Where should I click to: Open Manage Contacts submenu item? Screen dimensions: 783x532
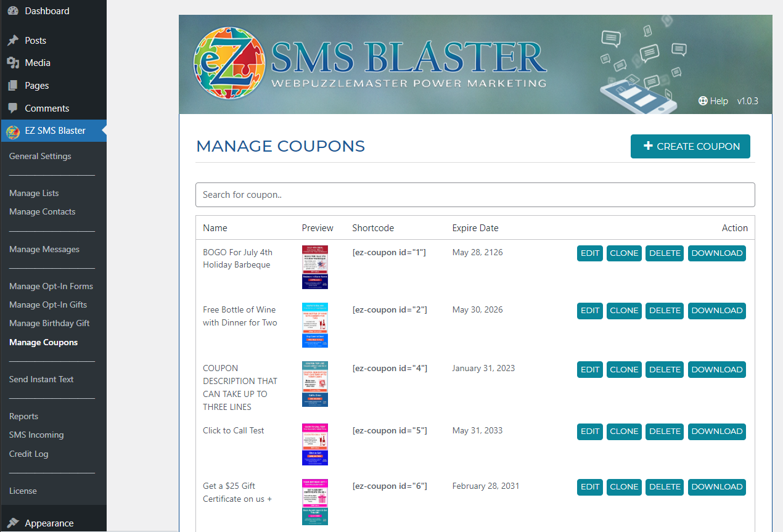point(42,212)
